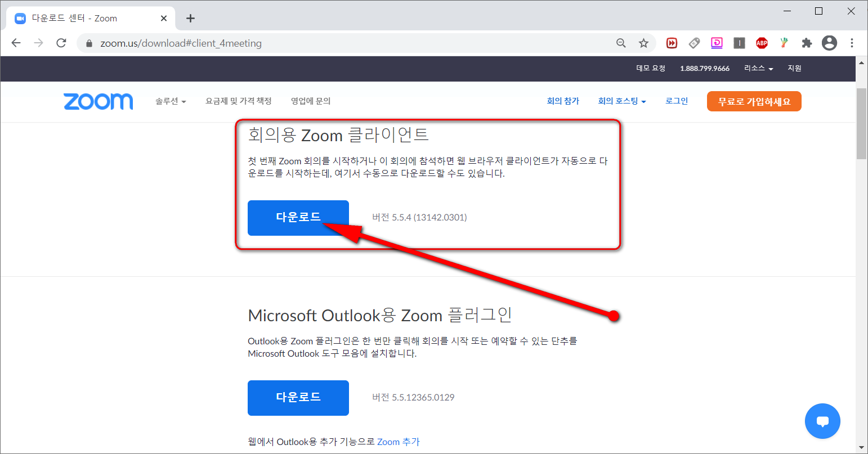Download the Zoom meeting client
This screenshot has height=454, width=868.
[x=298, y=218]
